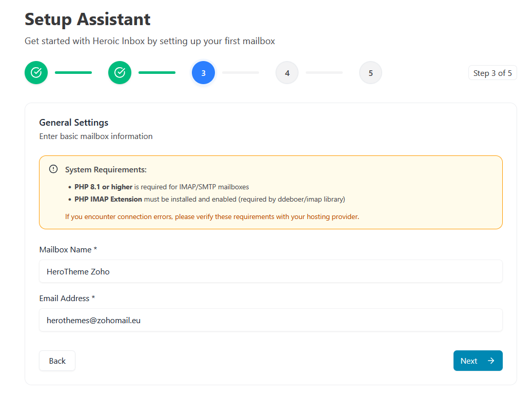Focus the Email Address input field
Viewport: 532px width, 396px height.
[x=271, y=320]
